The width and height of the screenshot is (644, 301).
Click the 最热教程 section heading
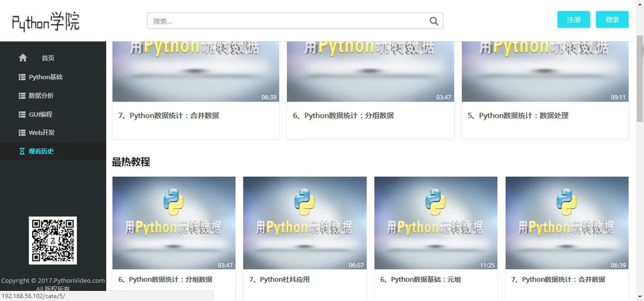point(131,162)
